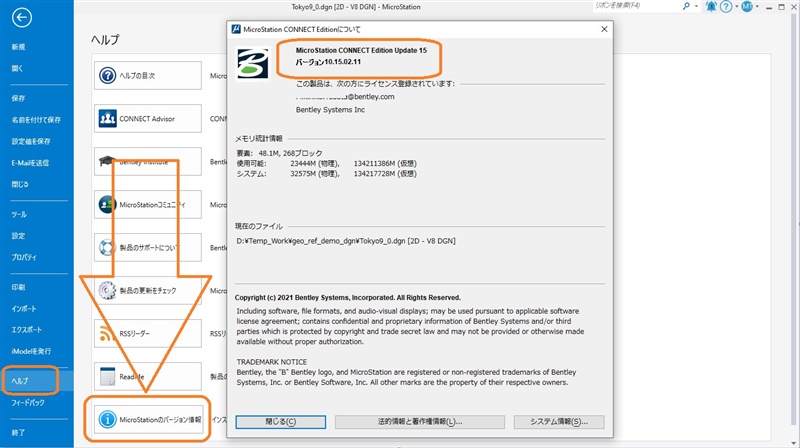Click the 製品のサポートについて lifebuoy icon
Image resolution: width=800 pixels, height=448 pixels.
pyautogui.click(x=107, y=247)
